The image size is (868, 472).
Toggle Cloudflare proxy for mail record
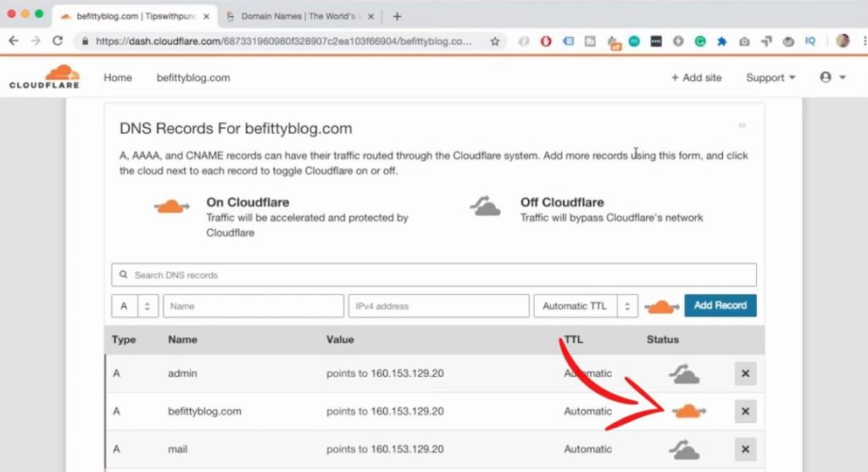pyautogui.click(x=685, y=449)
